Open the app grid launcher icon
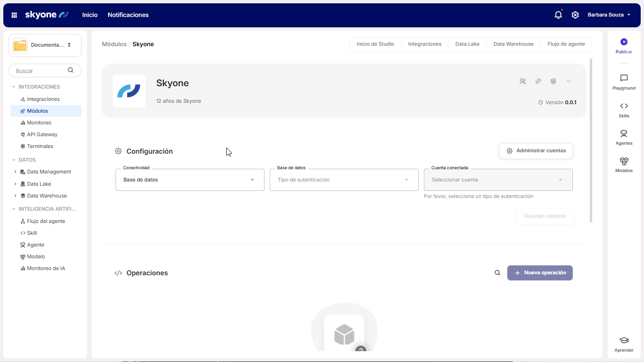Screen dimensions: 644x362 [14, 15]
